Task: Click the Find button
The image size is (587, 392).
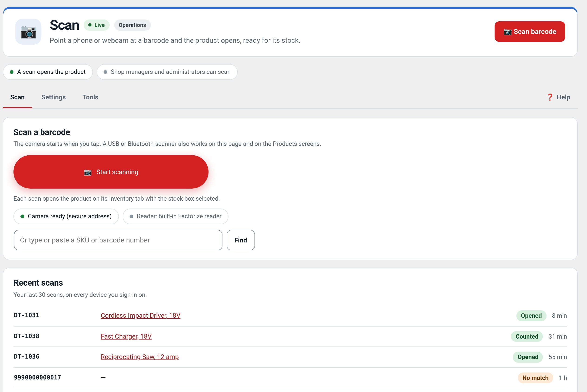Action: (x=241, y=240)
